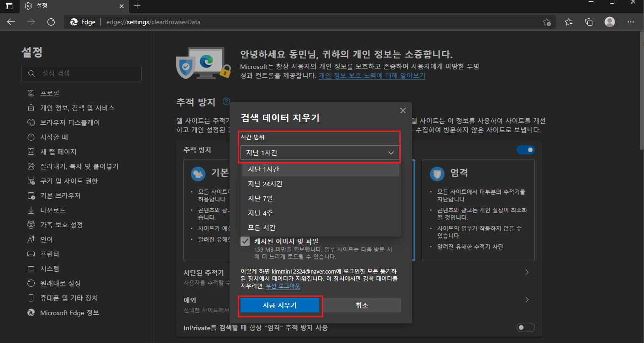
Task: Click the power icon for 시작할 때
Action: [31, 137]
